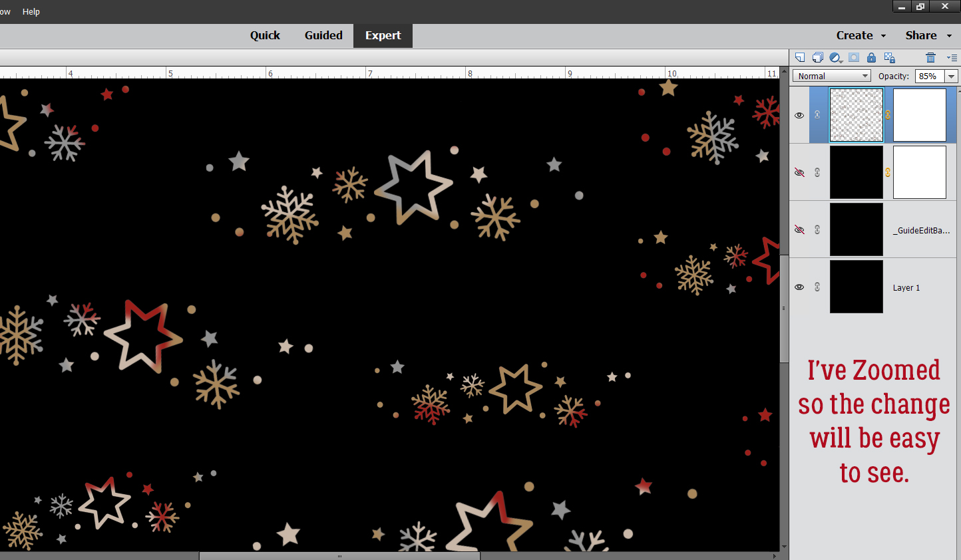Image resolution: width=961 pixels, height=560 pixels.
Task: Switch to the Guided editing mode tab
Action: click(323, 35)
